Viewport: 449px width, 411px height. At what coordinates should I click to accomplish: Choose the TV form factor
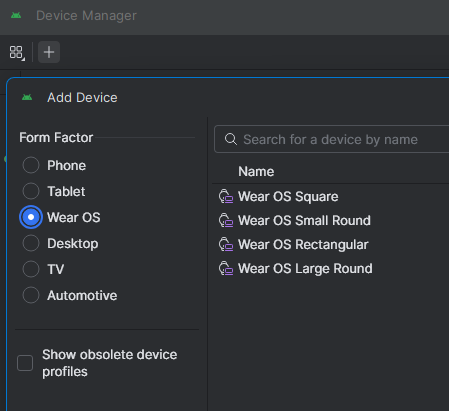click(31, 269)
